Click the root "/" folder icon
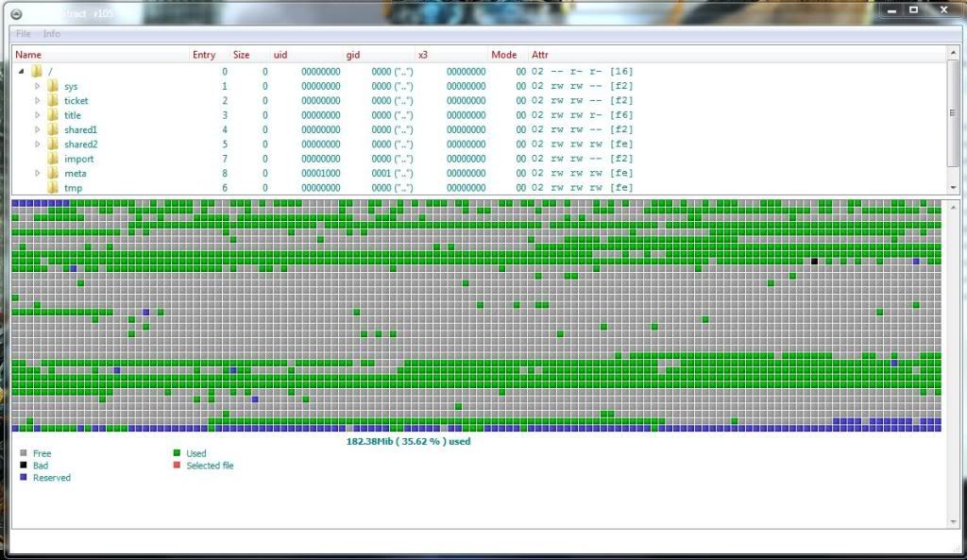This screenshot has width=967, height=560. pos(37,71)
